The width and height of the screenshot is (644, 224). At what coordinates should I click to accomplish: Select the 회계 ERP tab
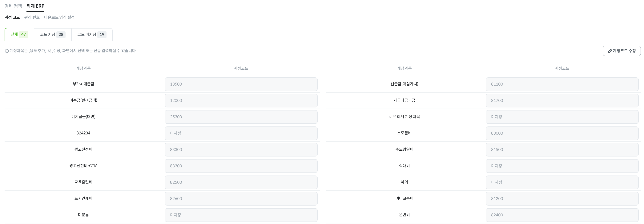click(x=35, y=6)
